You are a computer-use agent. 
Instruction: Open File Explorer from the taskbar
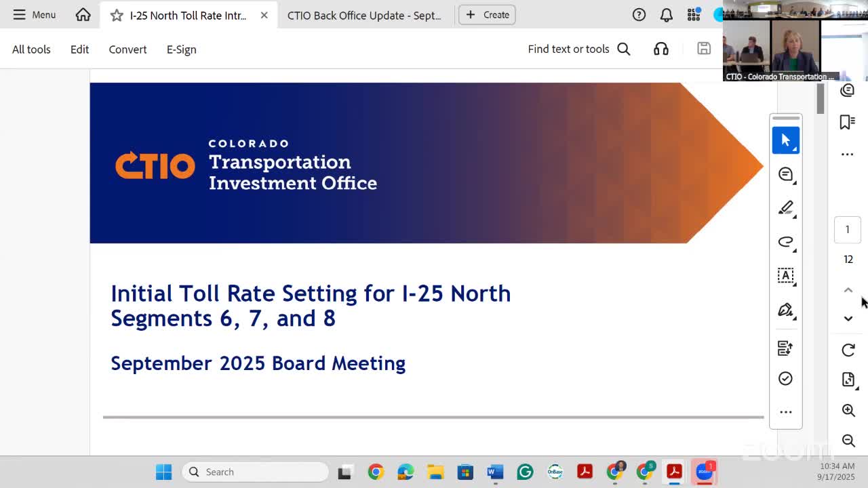pyautogui.click(x=435, y=472)
